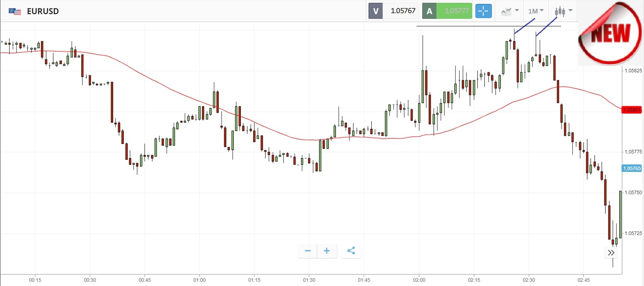
Task: Click the 1,05825 price axis label
Action: (633, 71)
